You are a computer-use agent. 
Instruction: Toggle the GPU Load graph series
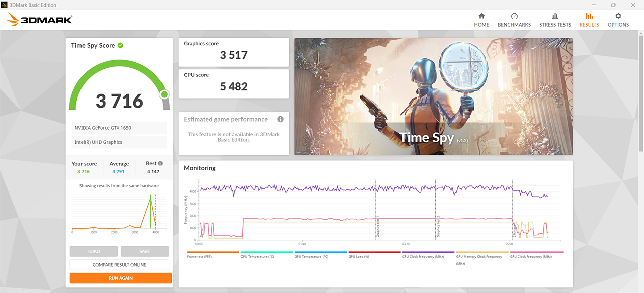(374, 254)
